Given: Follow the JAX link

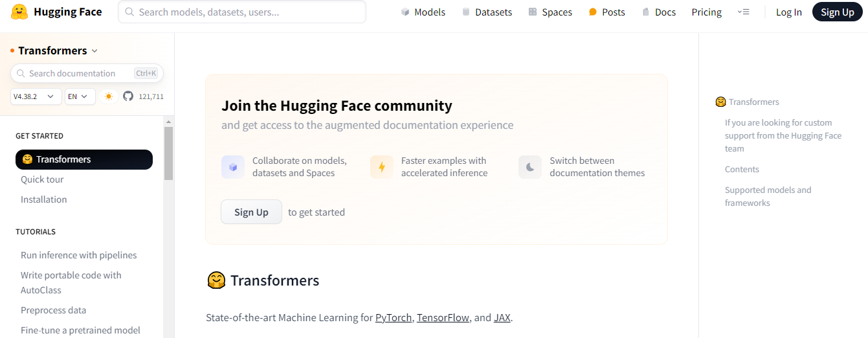Looking at the screenshot, I should pyautogui.click(x=502, y=318).
